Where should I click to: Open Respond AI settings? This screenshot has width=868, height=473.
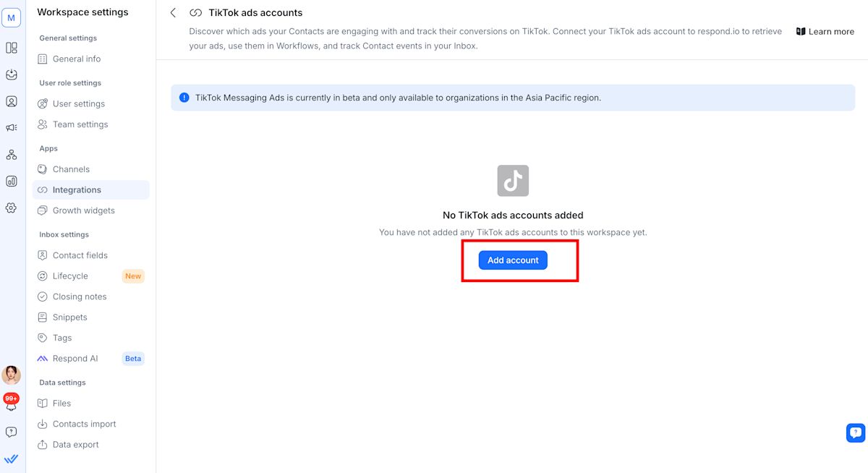75,359
